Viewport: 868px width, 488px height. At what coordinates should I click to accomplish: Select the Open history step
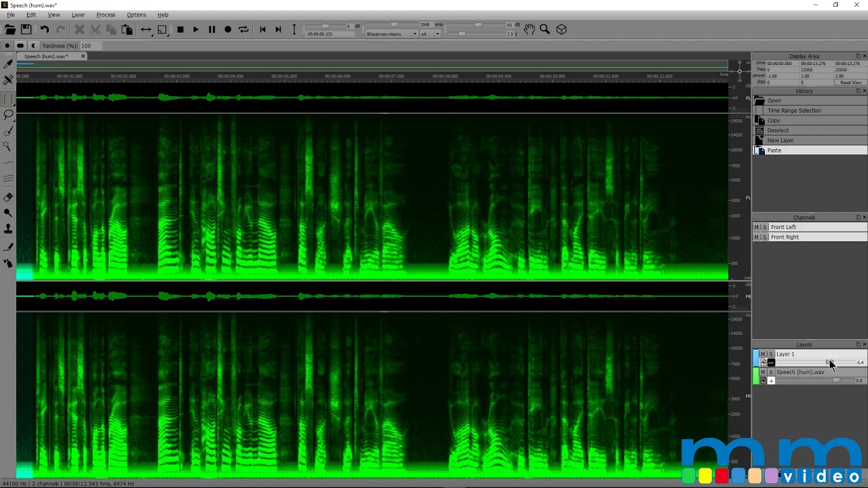click(810, 100)
